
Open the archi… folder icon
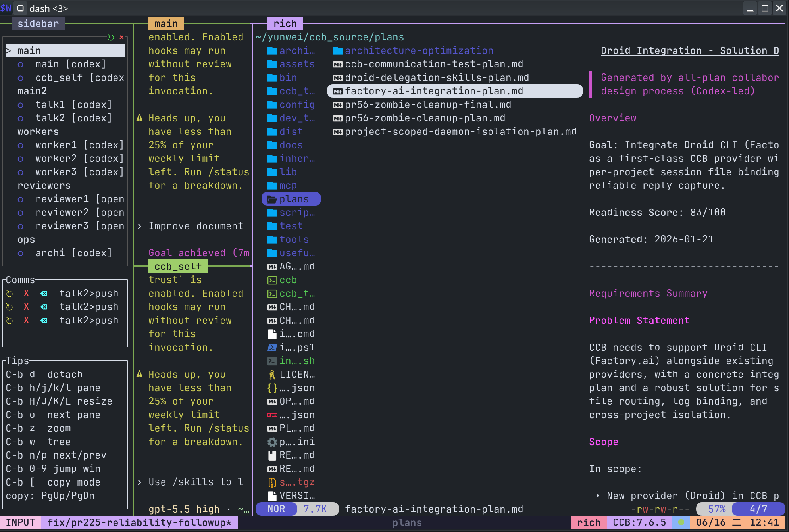[x=272, y=51]
